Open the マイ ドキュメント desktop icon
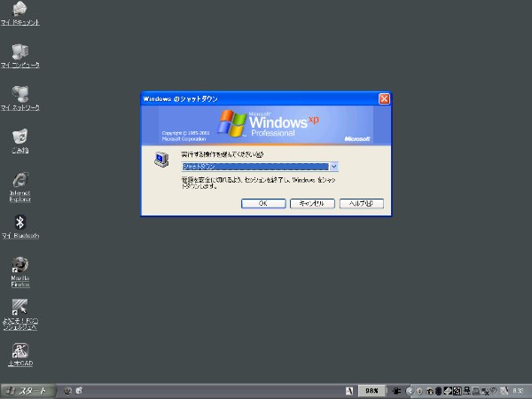532x399 pixels. [x=20, y=13]
